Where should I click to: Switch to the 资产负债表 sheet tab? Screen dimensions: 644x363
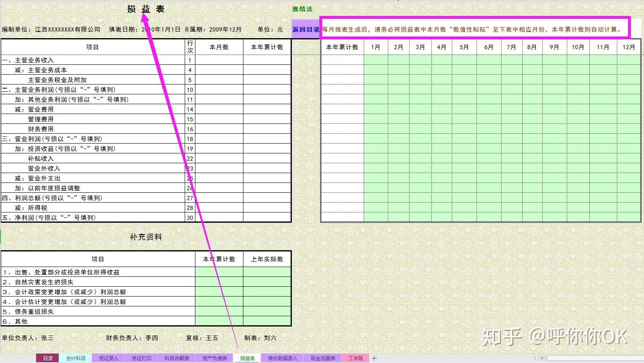click(x=214, y=358)
